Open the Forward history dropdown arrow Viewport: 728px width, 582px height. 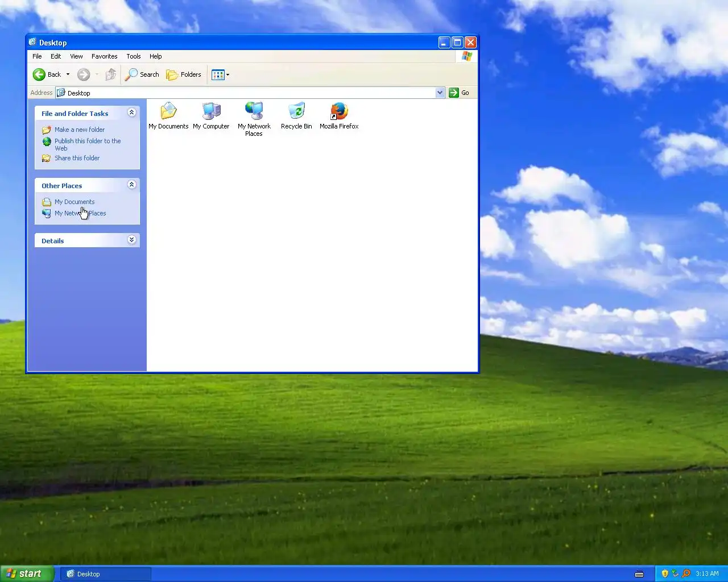tap(97, 74)
